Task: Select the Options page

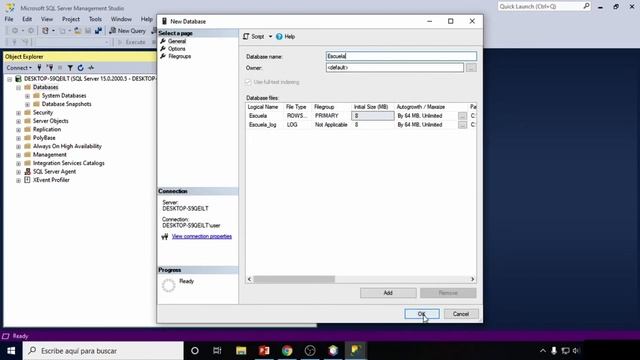Action: [x=177, y=49]
